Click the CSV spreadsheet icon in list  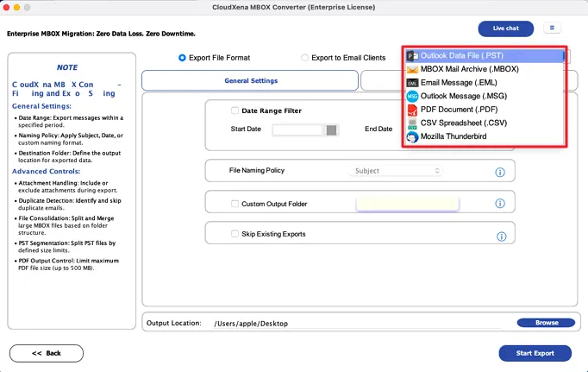(412, 123)
